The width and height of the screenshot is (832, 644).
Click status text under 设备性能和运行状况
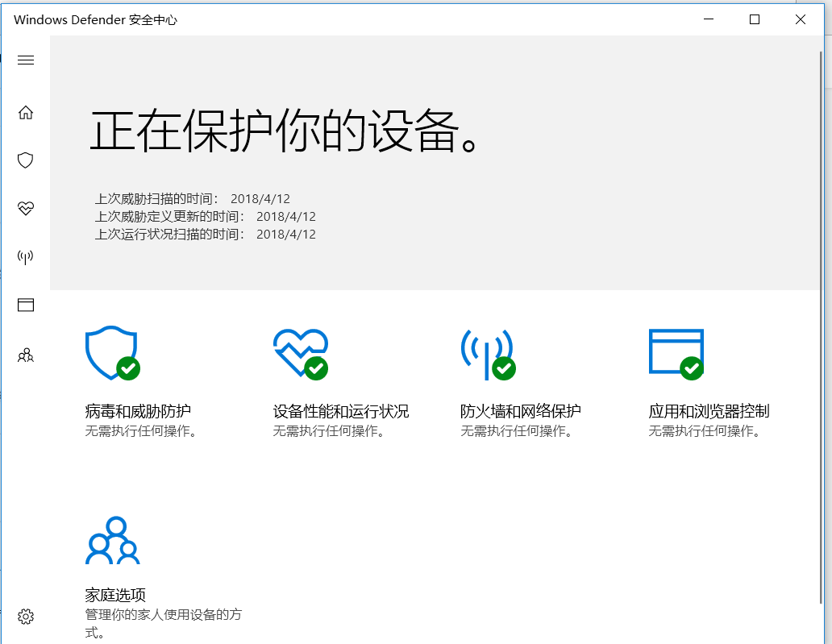329,430
